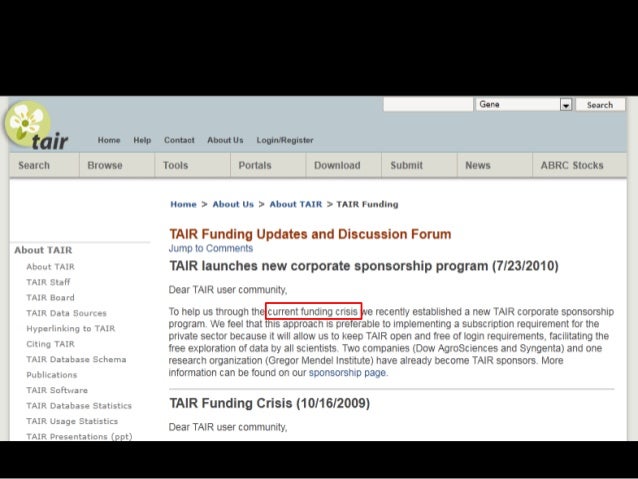This screenshot has width=638, height=479.
Task: Open Hyperlinking to TAIR in sidebar
Action: pyautogui.click(x=71, y=328)
